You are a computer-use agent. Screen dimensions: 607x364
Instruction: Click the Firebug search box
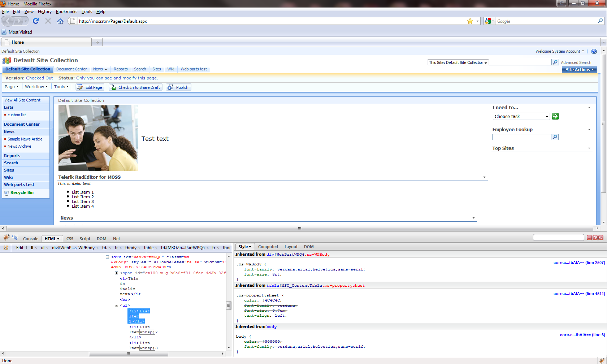(x=558, y=237)
